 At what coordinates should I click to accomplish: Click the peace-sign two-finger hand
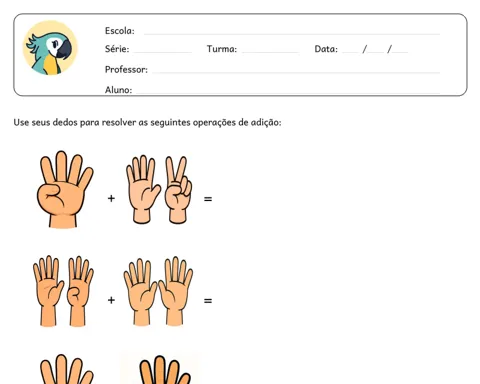[178, 190]
